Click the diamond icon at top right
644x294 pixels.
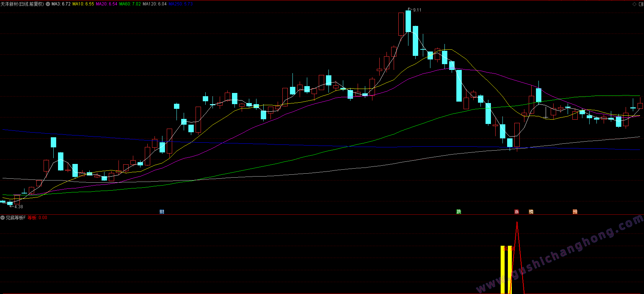click(x=634, y=4)
